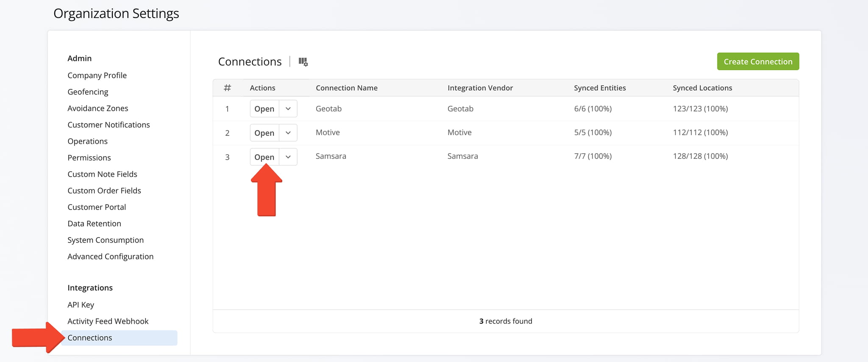Select Operations in sidebar
Viewport: 868px width, 362px height.
pyautogui.click(x=87, y=141)
